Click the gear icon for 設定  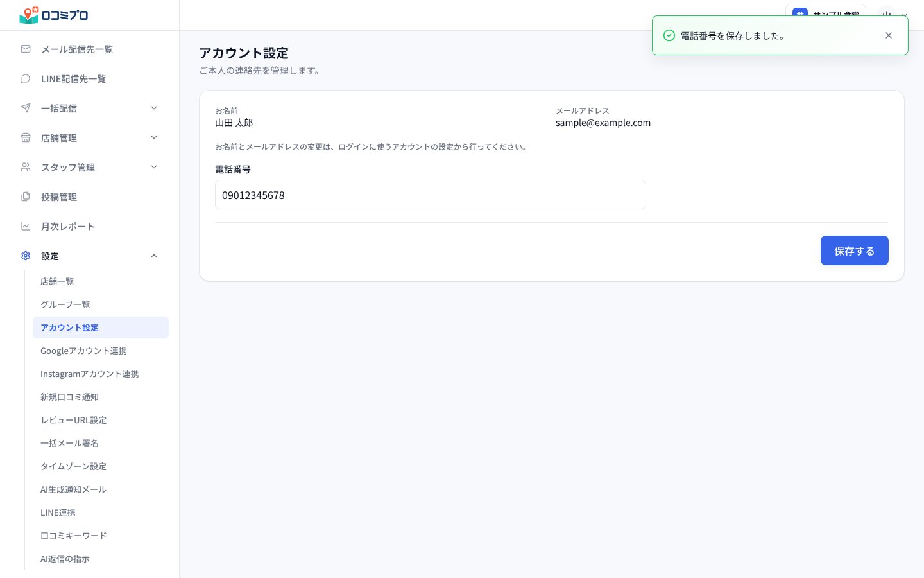pyautogui.click(x=26, y=256)
